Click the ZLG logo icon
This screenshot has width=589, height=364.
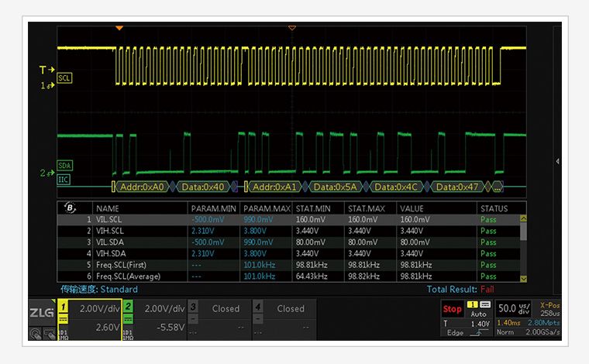[x=41, y=312]
